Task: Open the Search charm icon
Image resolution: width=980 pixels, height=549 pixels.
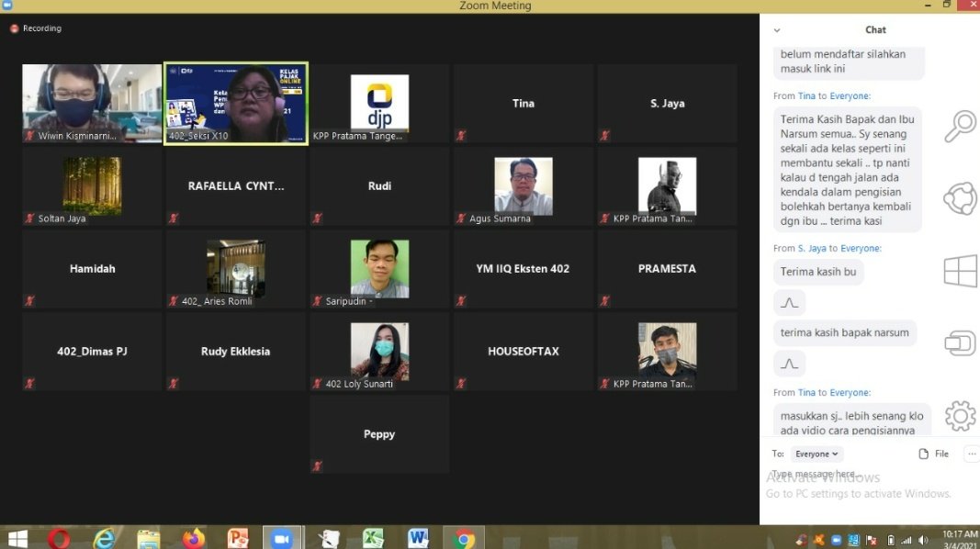Action: coord(960,126)
